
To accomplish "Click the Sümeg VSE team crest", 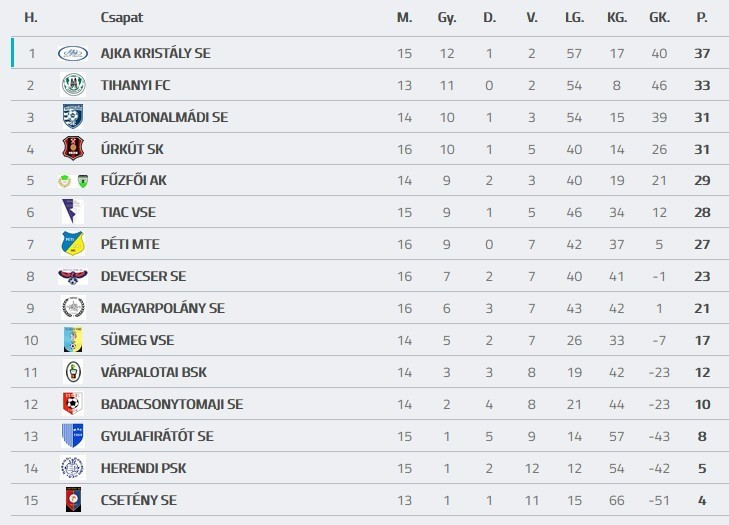I will 73,340.
